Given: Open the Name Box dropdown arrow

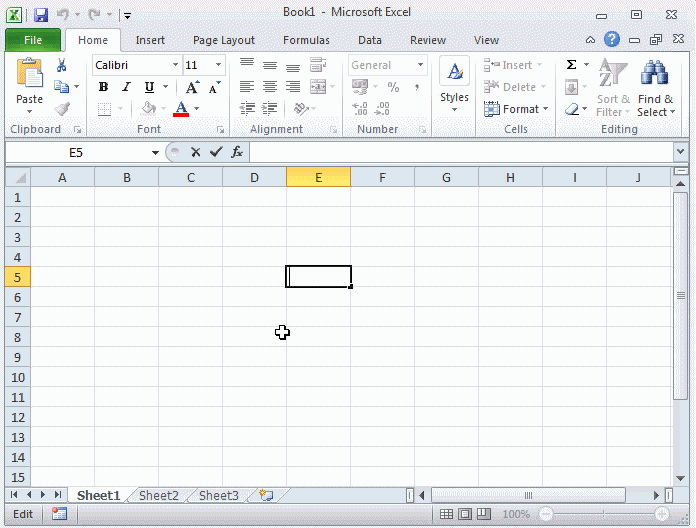Looking at the screenshot, I should tap(155, 153).
